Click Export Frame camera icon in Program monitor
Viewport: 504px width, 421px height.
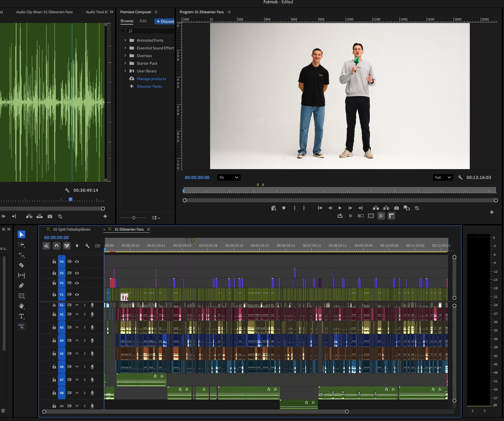coord(396,208)
